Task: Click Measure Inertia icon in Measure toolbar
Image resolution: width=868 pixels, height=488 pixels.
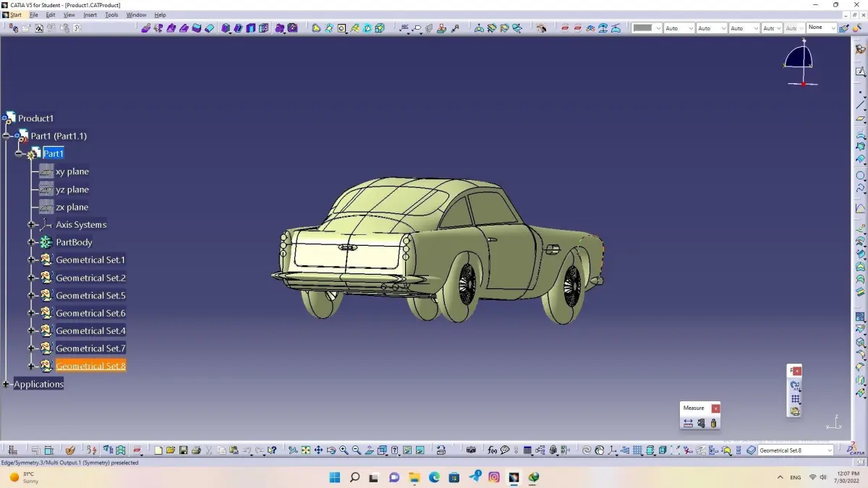Action: 714,423
